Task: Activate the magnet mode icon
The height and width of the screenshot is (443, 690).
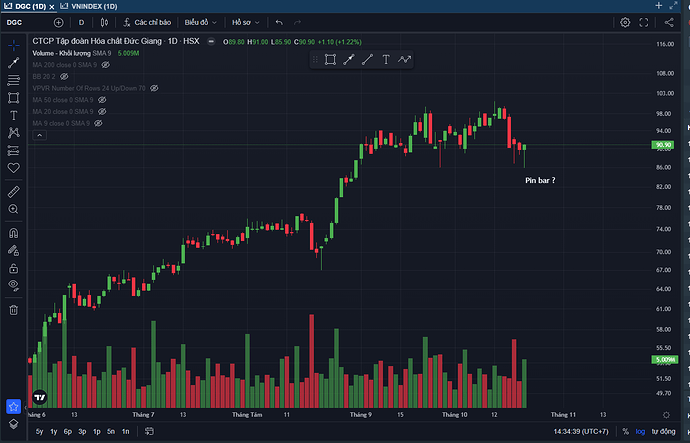Action: (13, 230)
